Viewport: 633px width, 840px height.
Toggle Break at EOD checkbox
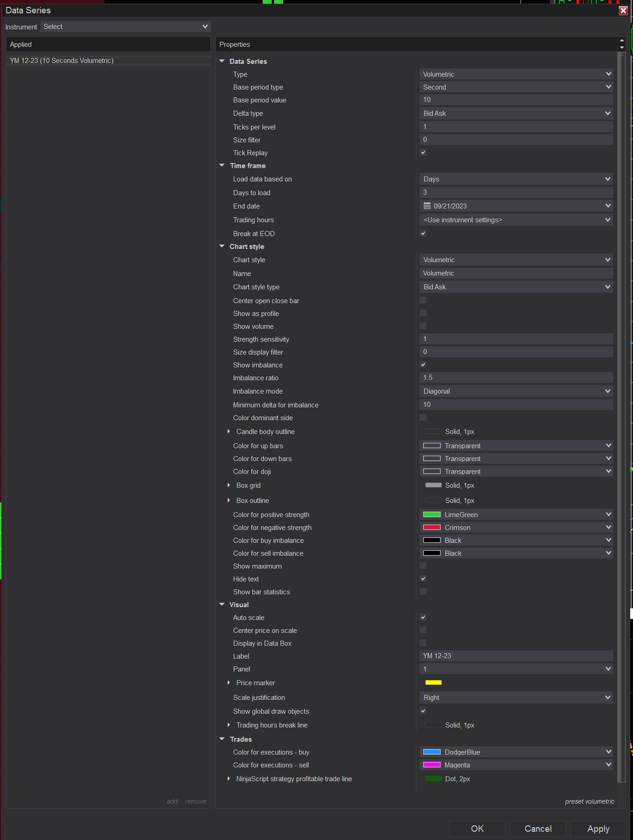(423, 233)
